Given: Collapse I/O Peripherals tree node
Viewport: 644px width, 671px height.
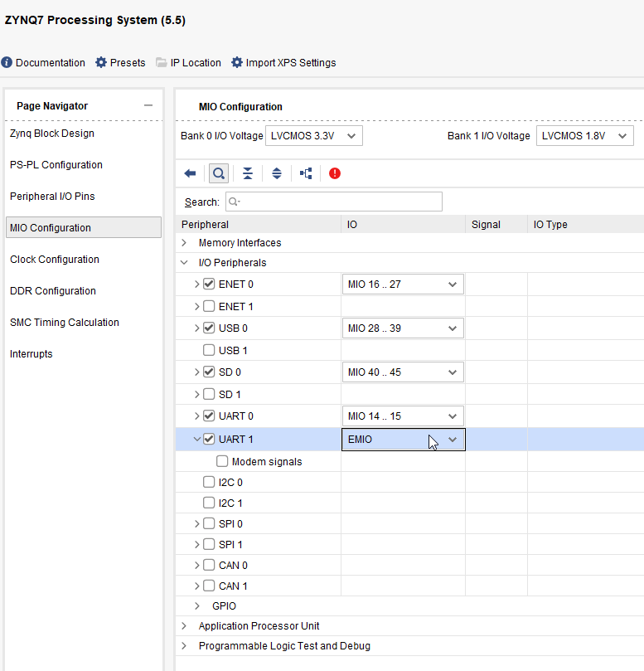Looking at the screenshot, I should (184, 262).
